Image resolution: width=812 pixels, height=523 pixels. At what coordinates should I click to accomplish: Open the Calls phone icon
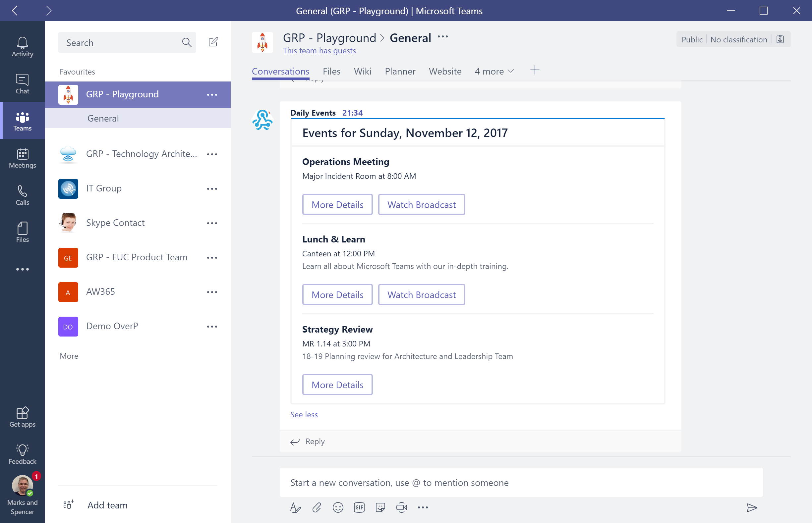[x=23, y=195]
